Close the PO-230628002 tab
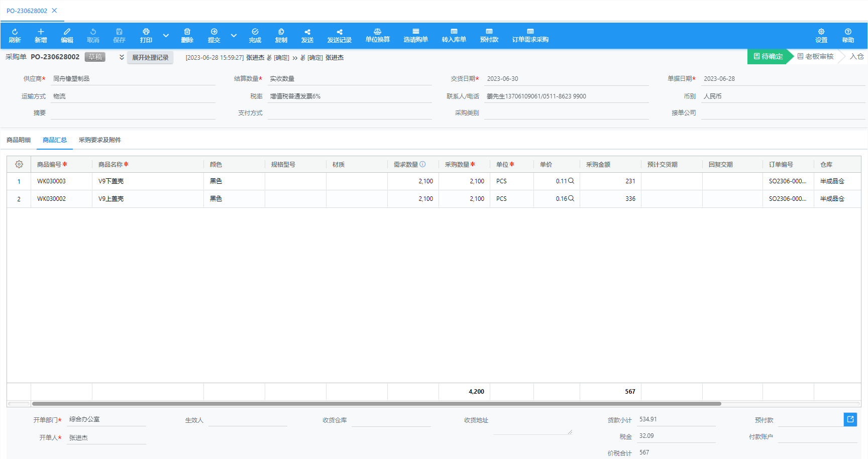This screenshot has width=868, height=459. 54,11
